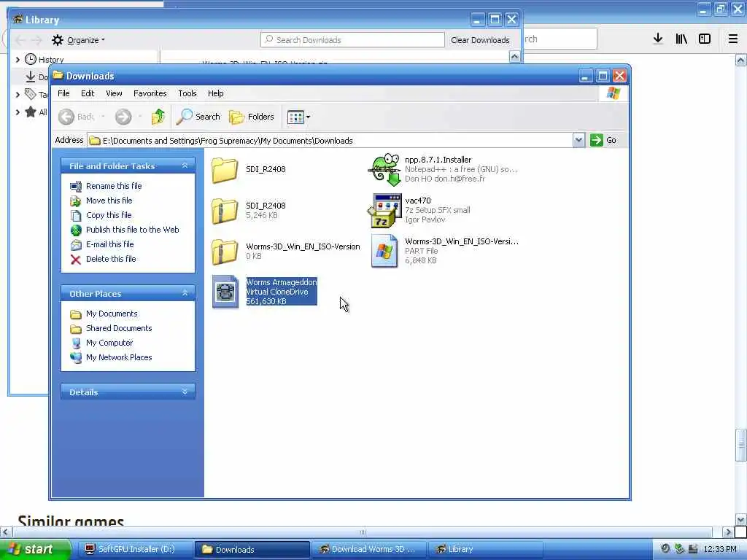This screenshot has height=560, width=747.
Task: Click the Firefox Downloads arrow toolbar icon
Action: (x=658, y=39)
